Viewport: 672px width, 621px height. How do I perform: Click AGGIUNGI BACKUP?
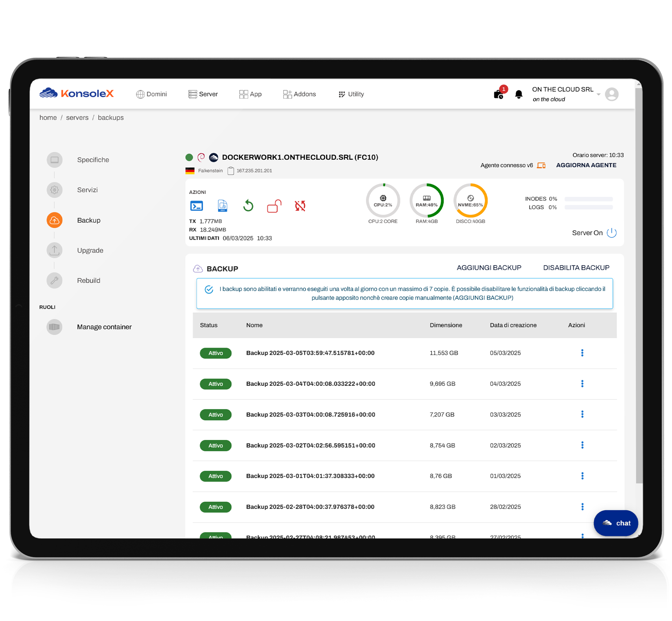point(489,267)
